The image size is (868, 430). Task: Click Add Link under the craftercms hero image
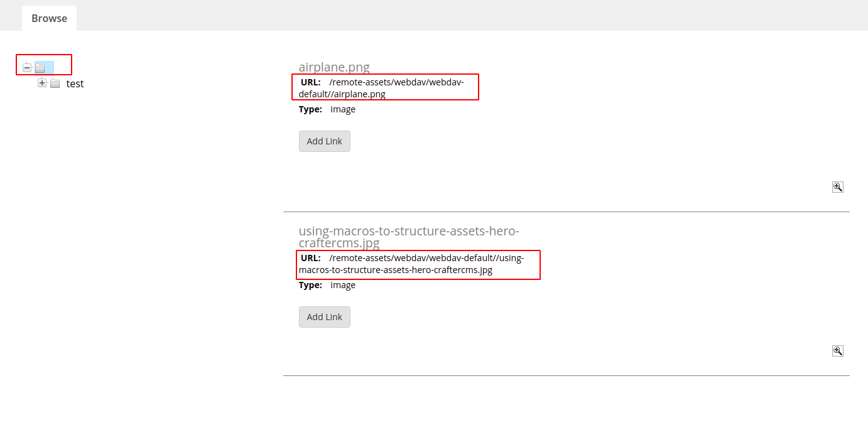324,316
